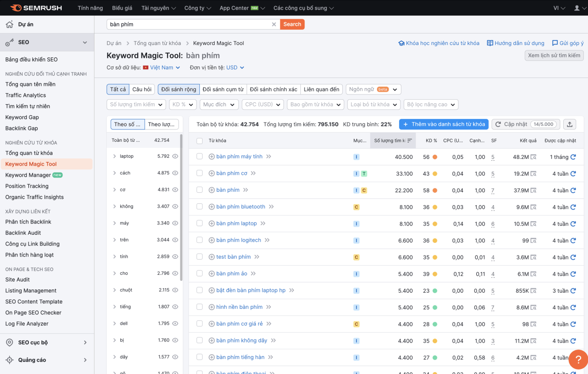
Task: Open the KD % filter dropdown
Action: pos(182,105)
